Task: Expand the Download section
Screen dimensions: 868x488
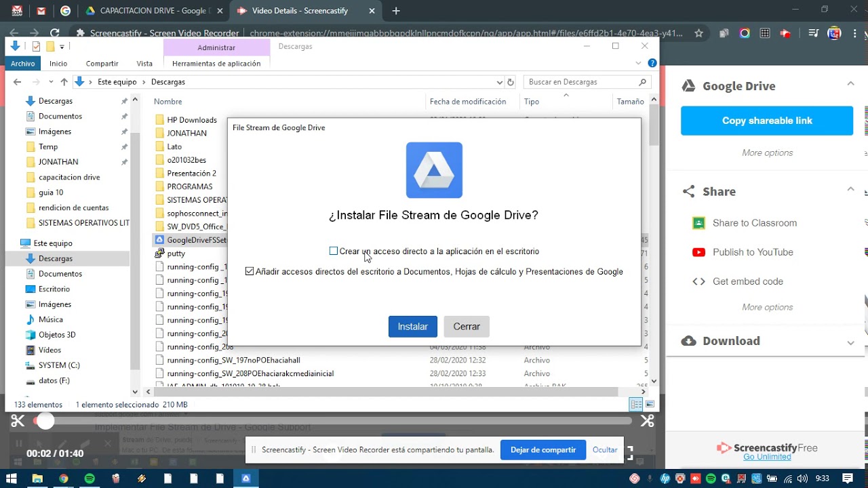Action: coord(850,342)
